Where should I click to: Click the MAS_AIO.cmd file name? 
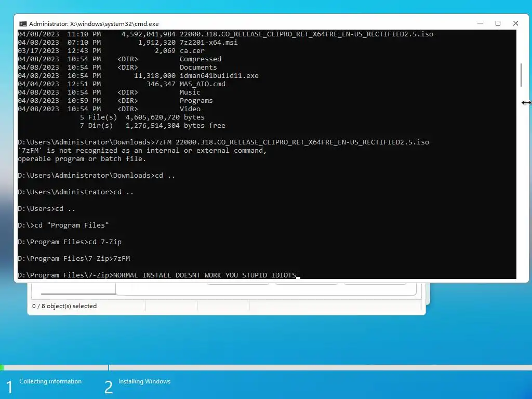[203, 84]
